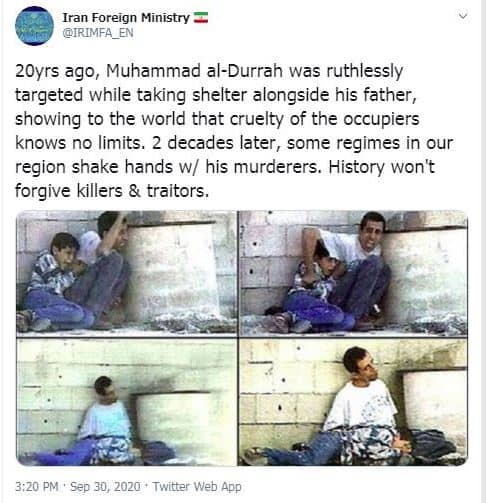Viewport: 486px width, 503px height.
Task: Open the Iran Foreign Ministry profile avatar
Action: (34, 26)
